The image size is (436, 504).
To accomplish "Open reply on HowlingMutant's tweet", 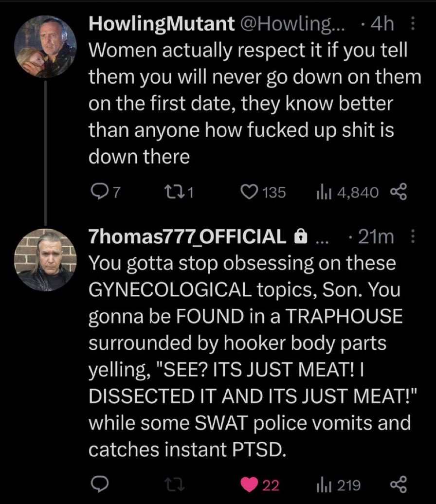I will 106,193.
